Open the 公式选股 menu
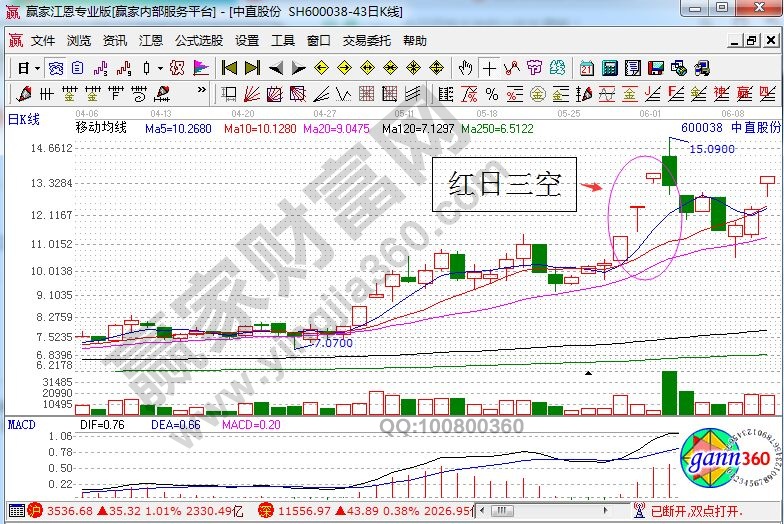 199,41
